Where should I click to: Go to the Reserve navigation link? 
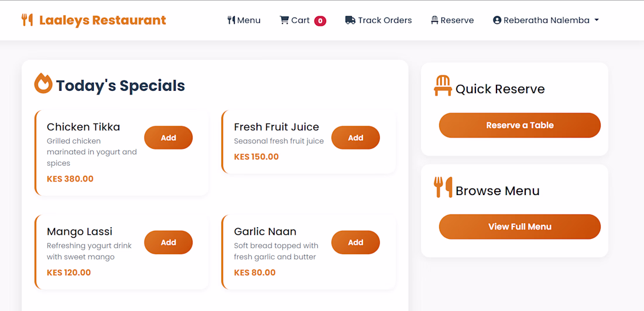point(452,20)
